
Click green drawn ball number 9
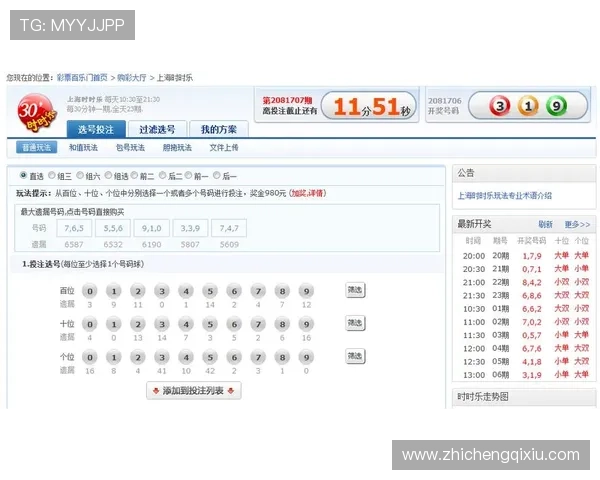pyautogui.click(x=556, y=105)
